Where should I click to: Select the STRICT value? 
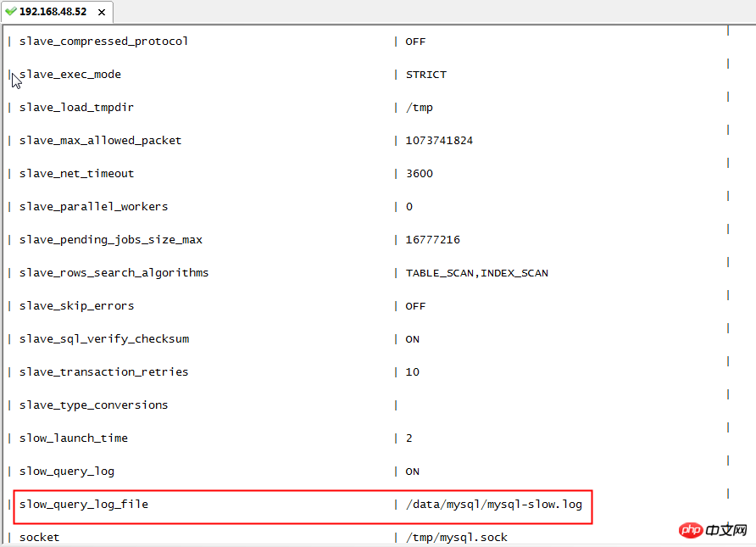[x=426, y=75]
